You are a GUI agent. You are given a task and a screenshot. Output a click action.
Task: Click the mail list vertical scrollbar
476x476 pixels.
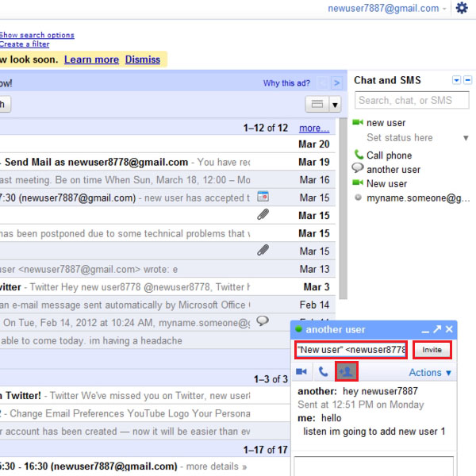click(x=343, y=209)
